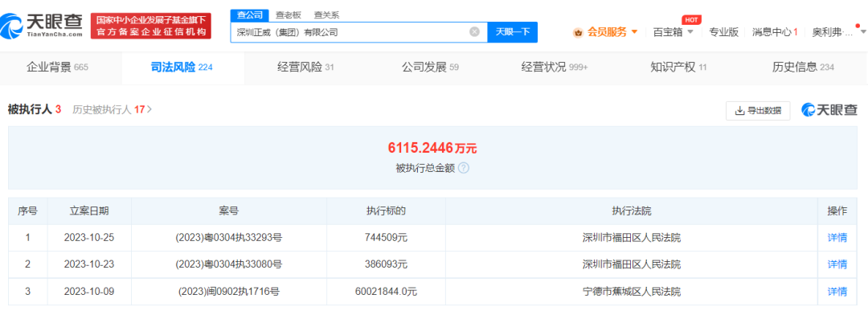
Task: Open the 公司发展 59 tab
Action: point(430,68)
